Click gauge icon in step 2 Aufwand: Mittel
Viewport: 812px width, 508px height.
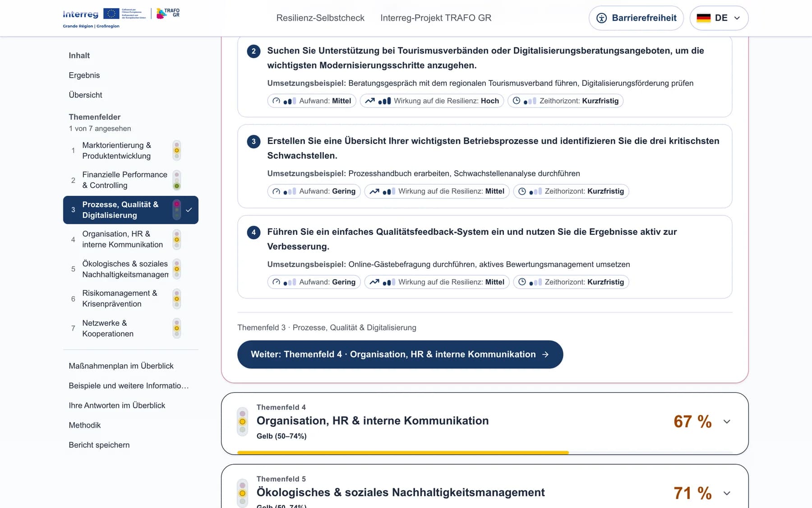(x=276, y=101)
